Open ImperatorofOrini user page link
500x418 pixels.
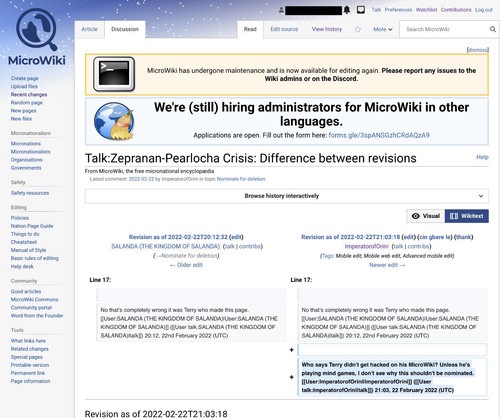tap(366, 246)
